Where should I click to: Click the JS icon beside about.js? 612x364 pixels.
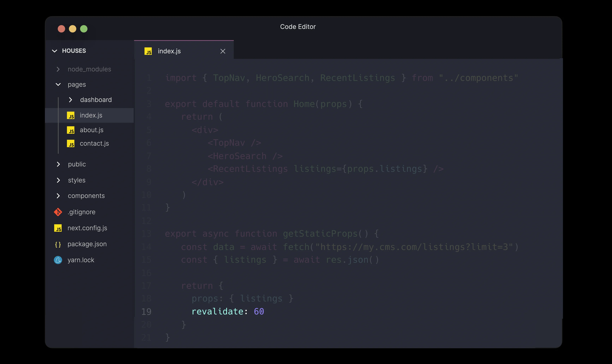(x=70, y=130)
